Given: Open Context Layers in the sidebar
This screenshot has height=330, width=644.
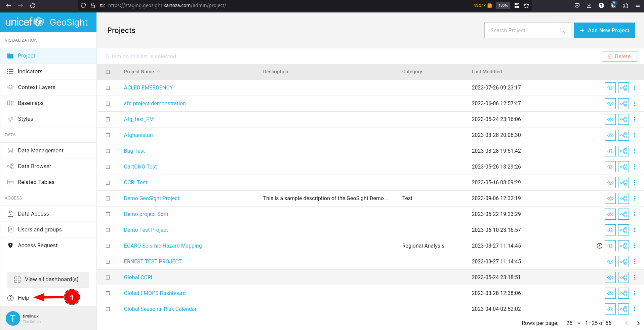Looking at the screenshot, I should [x=48, y=87].
